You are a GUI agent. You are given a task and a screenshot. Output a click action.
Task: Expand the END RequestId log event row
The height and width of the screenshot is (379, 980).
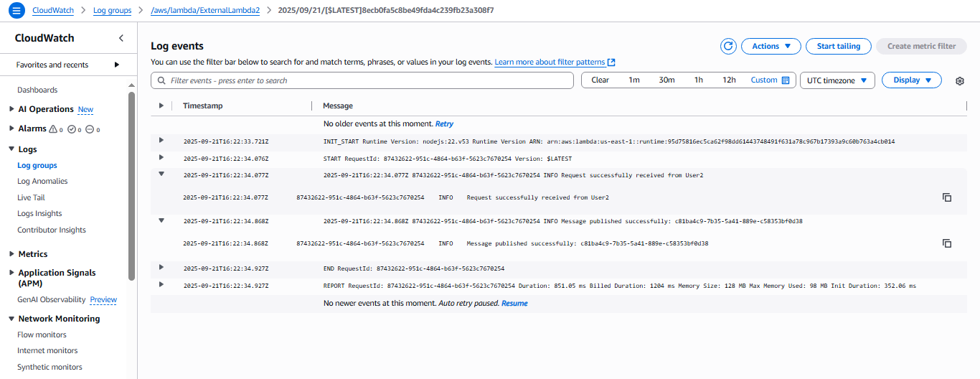[161, 267]
